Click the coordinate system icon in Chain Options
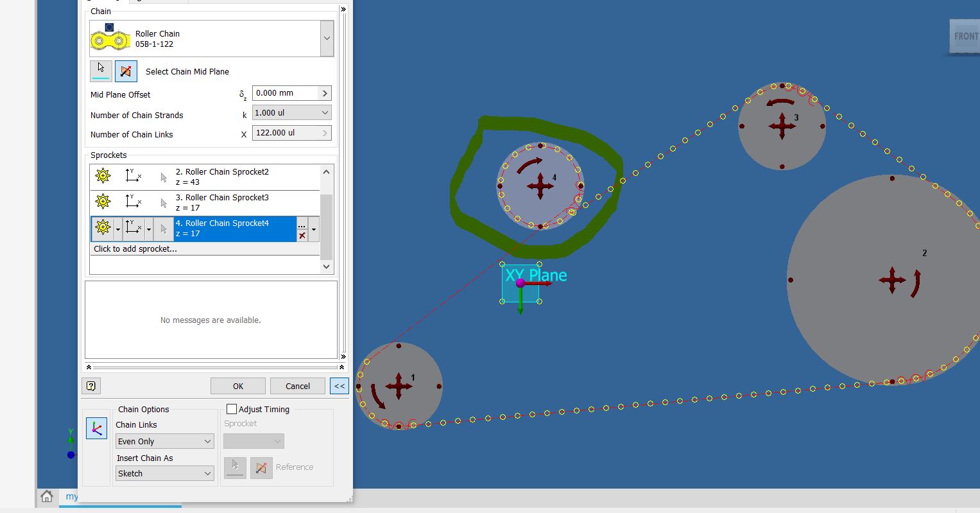This screenshot has height=513, width=980. (96, 428)
